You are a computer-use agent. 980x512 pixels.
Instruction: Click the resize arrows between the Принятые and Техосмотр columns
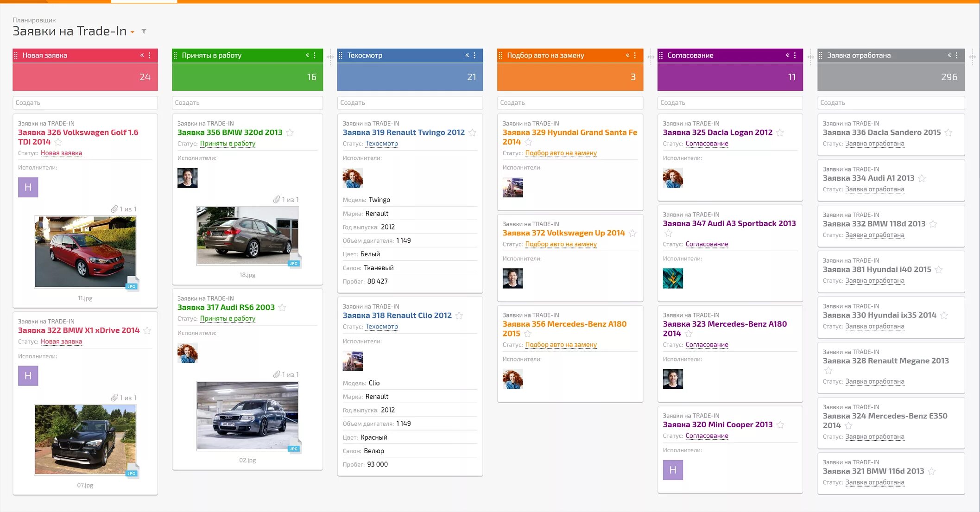[330, 57]
